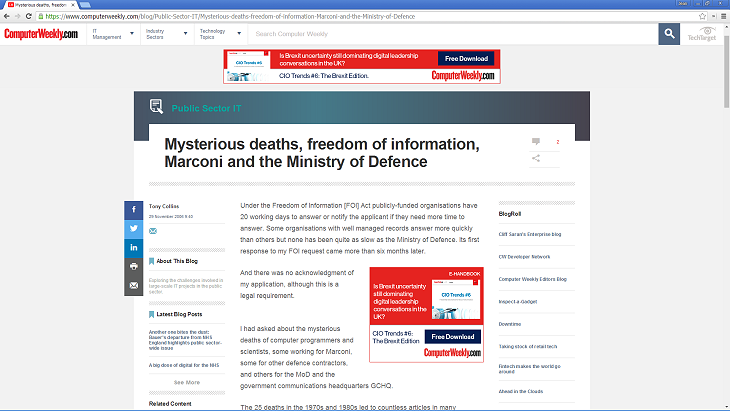Go forward in browser history
The width and height of the screenshot is (730, 411).
pyautogui.click(x=17, y=16)
